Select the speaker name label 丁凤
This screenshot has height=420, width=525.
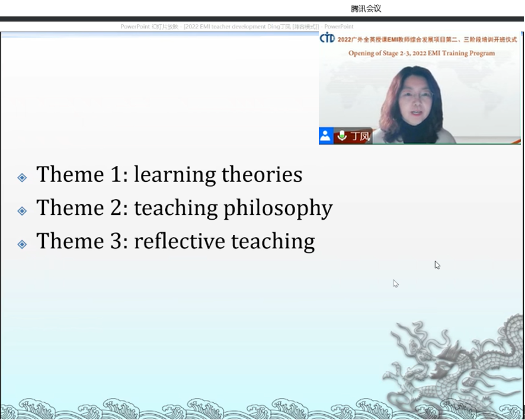tap(360, 136)
